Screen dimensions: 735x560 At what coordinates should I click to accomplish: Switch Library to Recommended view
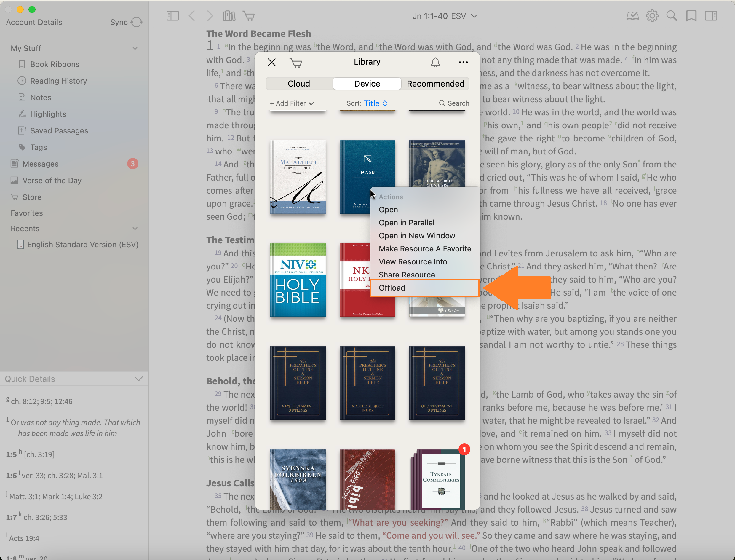click(435, 84)
